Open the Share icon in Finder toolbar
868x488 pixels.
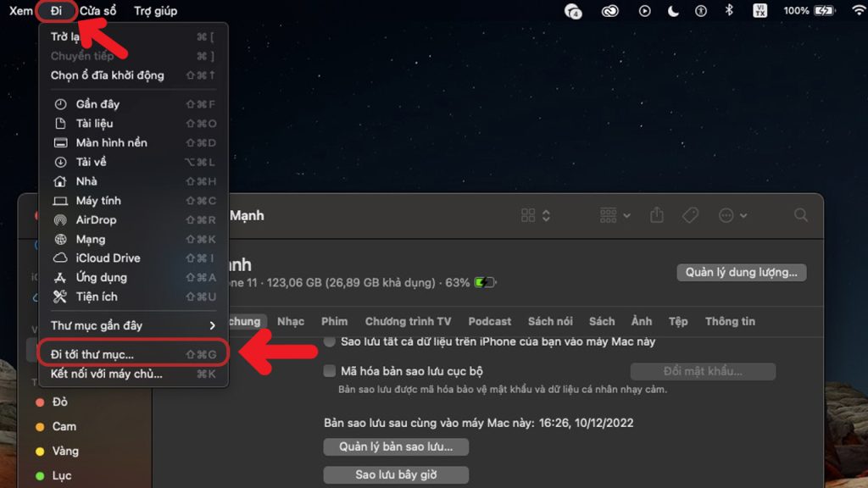(657, 216)
